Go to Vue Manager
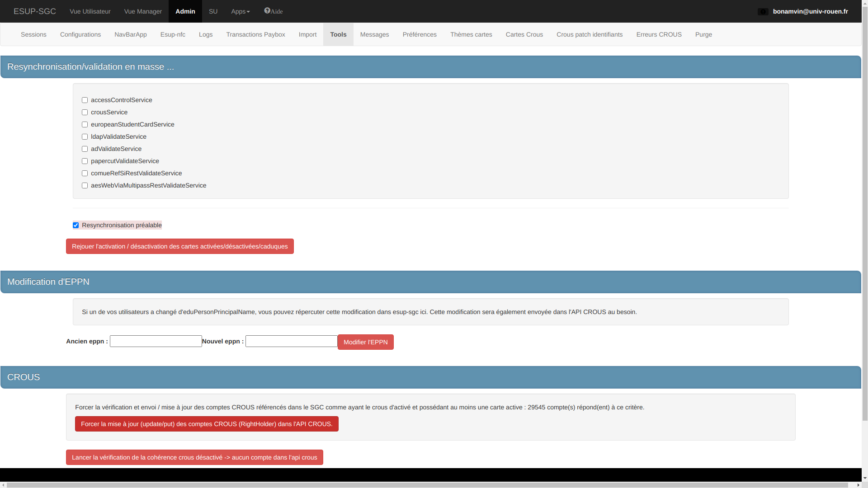Viewport: 868px width, 488px height. (143, 11)
